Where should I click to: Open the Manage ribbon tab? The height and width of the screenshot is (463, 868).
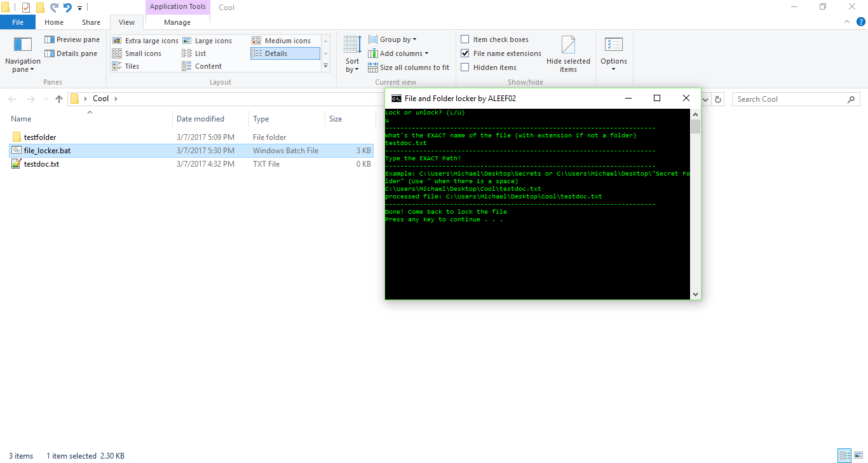click(x=177, y=22)
